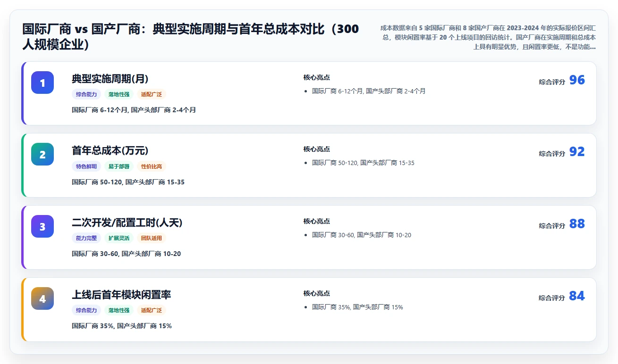Click the 落地性强 tag in 典型实施周期 card
Viewport: 618px width, 364px height.
119,94
